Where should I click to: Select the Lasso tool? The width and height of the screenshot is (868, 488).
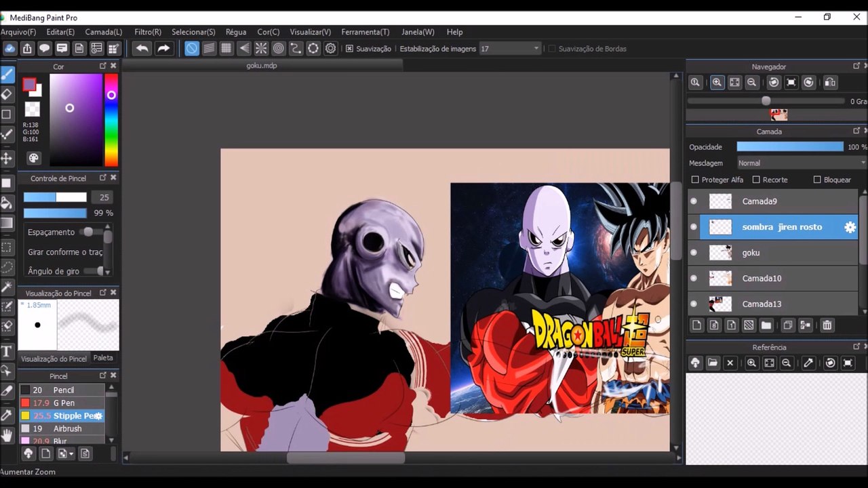7,268
